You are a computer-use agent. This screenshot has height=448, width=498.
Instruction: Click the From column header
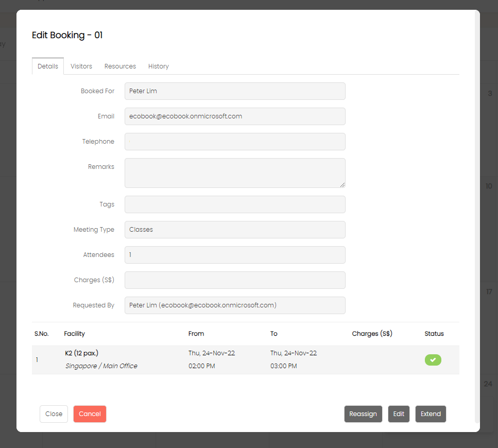pos(196,333)
